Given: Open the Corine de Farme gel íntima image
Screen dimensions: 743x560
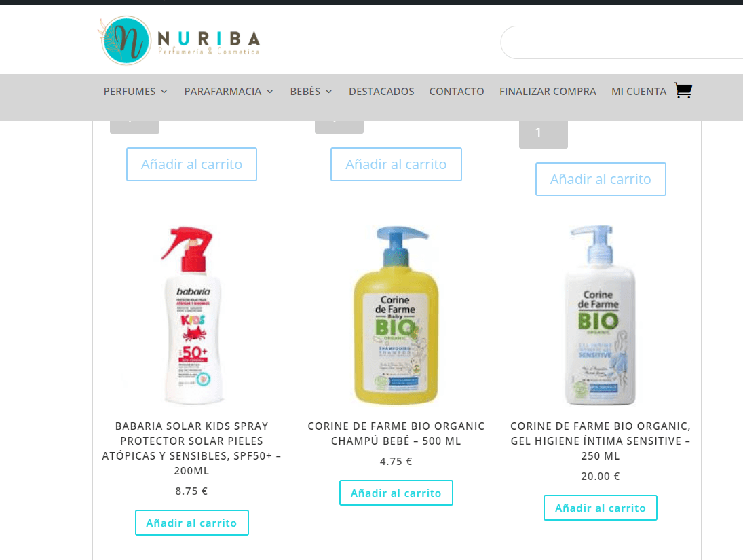Looking at the screenshot, I should [x=601, y=315].
